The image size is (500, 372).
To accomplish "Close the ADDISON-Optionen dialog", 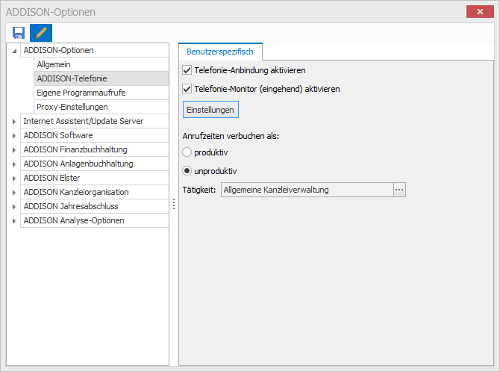I will 480,12.
